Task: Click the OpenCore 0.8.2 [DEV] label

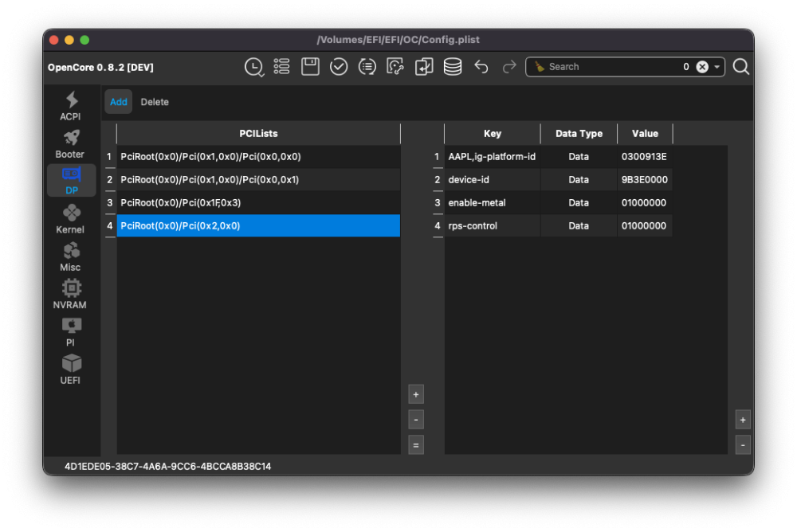Action: [100, 67]
